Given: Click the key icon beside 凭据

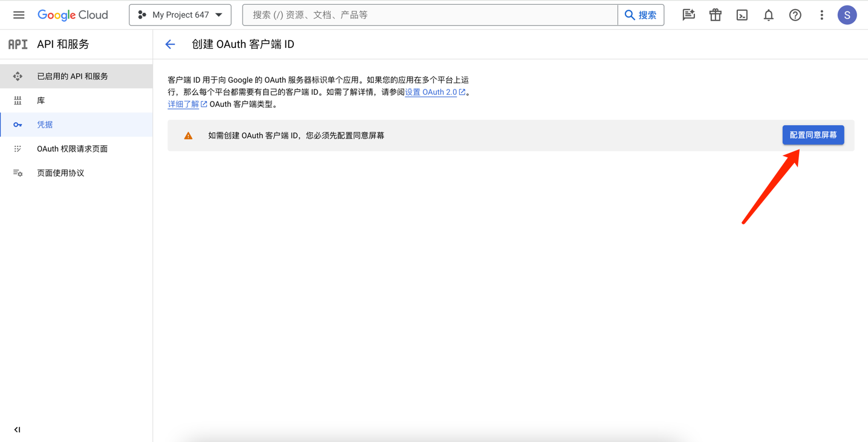Looking at the screenshot, I should tap(18, 125).
